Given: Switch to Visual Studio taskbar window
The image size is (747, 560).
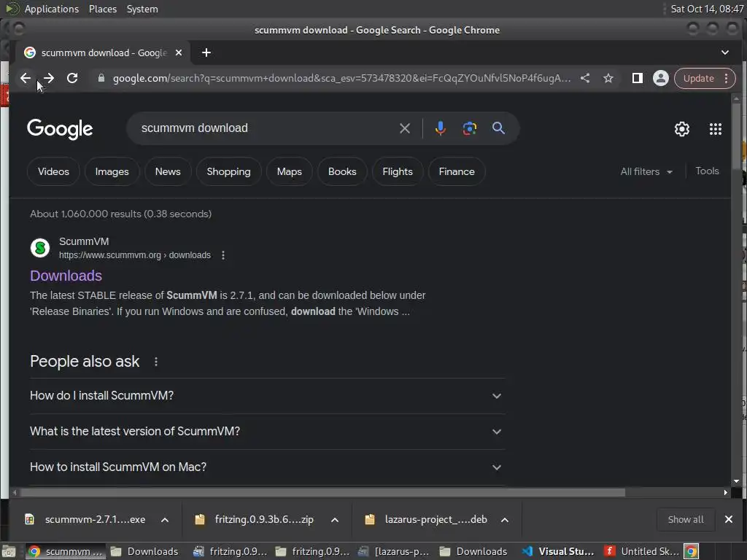Looking at the screenshot, I should click(x=557, y=551).
